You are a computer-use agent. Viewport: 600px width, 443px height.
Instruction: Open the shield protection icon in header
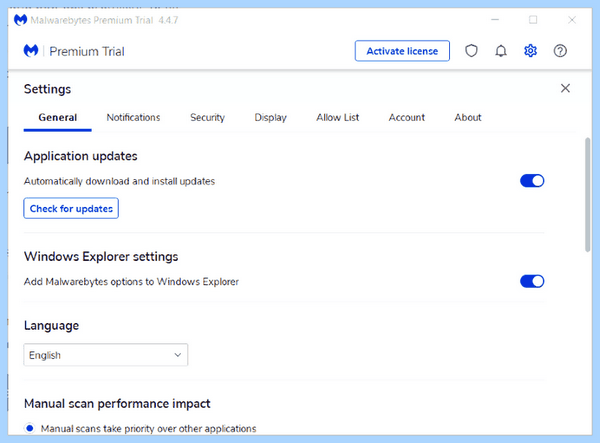[471, 51]
